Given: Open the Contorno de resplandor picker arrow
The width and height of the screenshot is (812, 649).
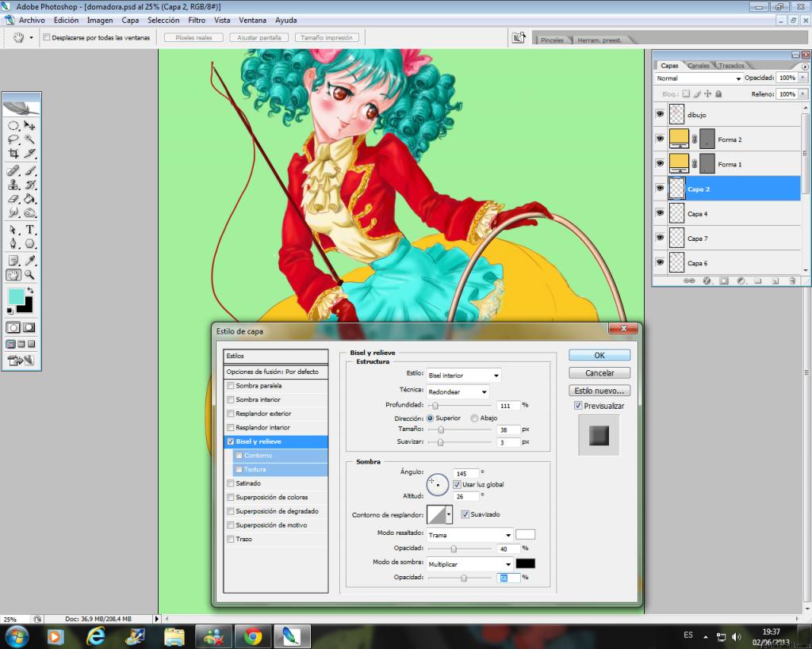Looking at the screenshot, I should tap(449, 514).
